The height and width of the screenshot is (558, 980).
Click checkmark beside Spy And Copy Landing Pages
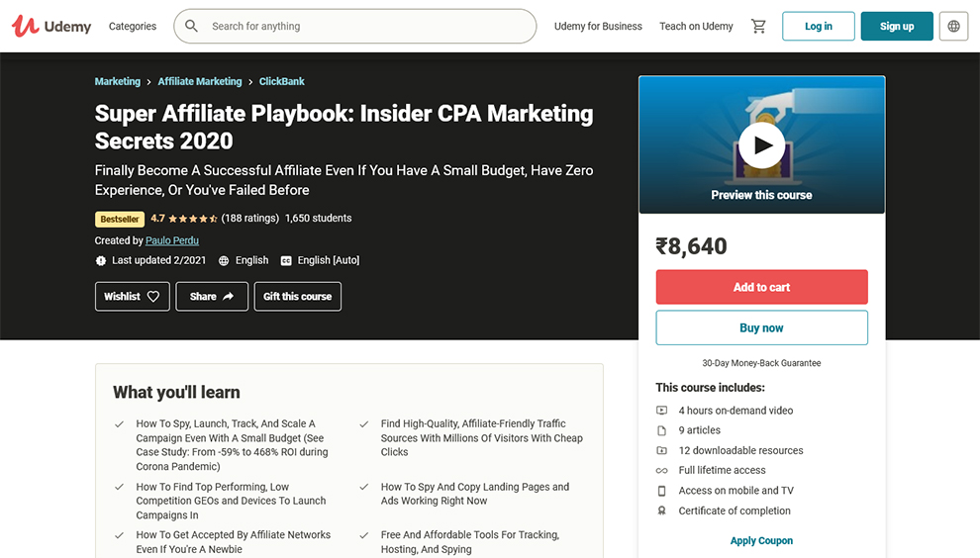click(x=363, y=487)
